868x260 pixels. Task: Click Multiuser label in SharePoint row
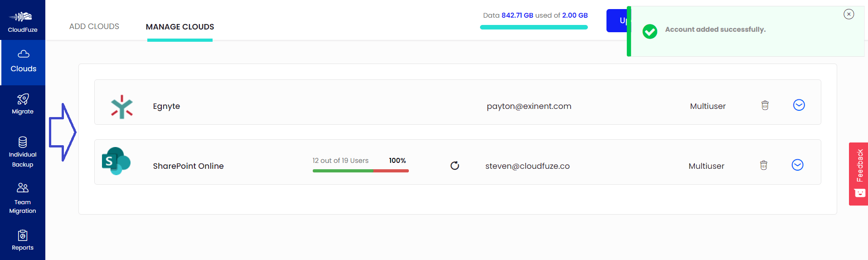pyautogui.click(x=707, y=166)
